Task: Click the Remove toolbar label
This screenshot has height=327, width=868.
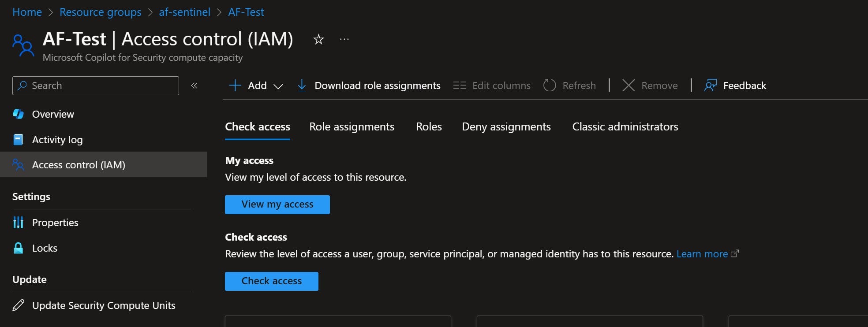Action: (x=659, y=85)
